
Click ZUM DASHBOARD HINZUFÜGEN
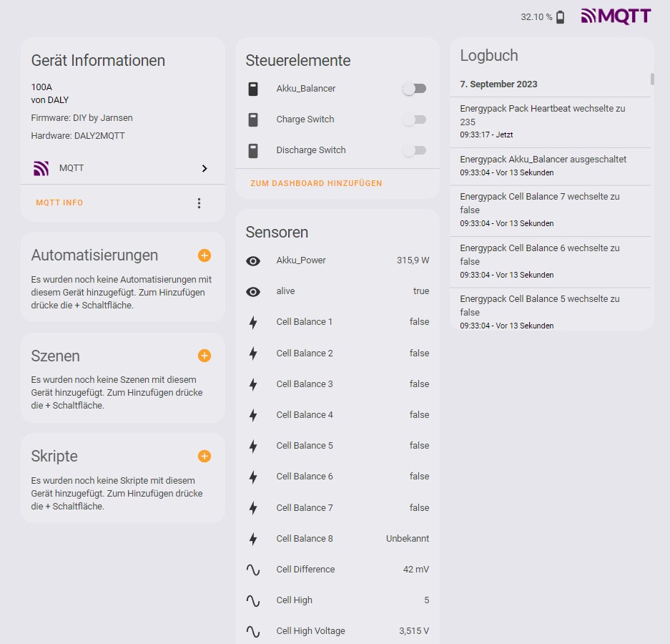[x=315, y=183]
